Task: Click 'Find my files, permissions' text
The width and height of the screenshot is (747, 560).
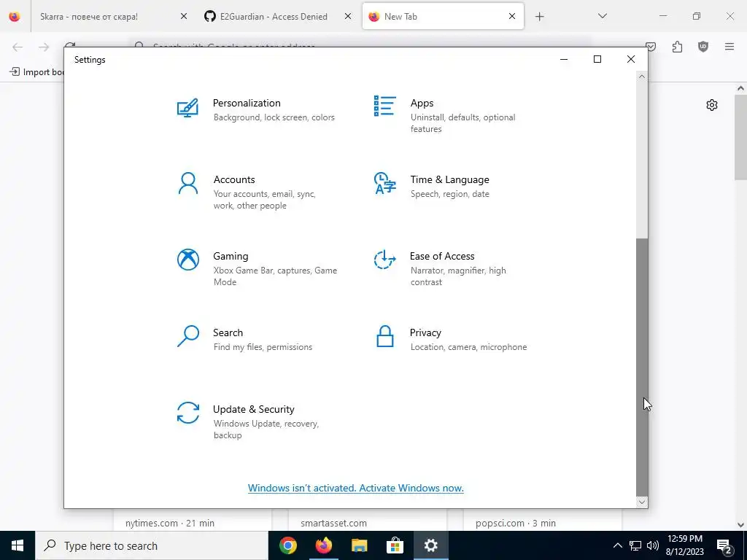Action: point(263,346)
